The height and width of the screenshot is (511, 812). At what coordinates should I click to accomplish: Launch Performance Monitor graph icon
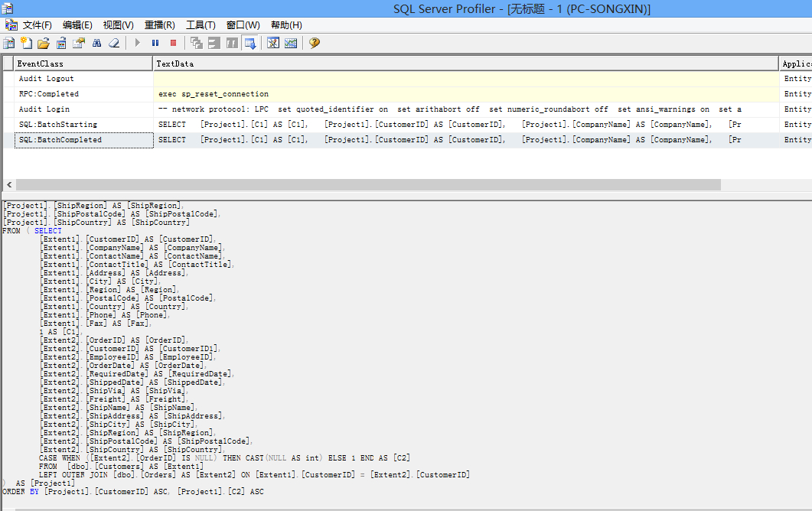(x=291, y=43)
